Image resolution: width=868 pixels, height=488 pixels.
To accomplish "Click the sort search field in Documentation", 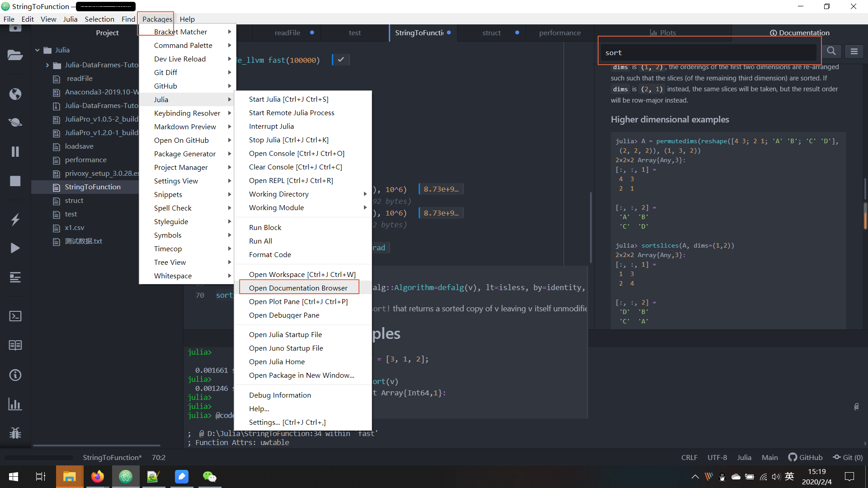I will point(708,52).
